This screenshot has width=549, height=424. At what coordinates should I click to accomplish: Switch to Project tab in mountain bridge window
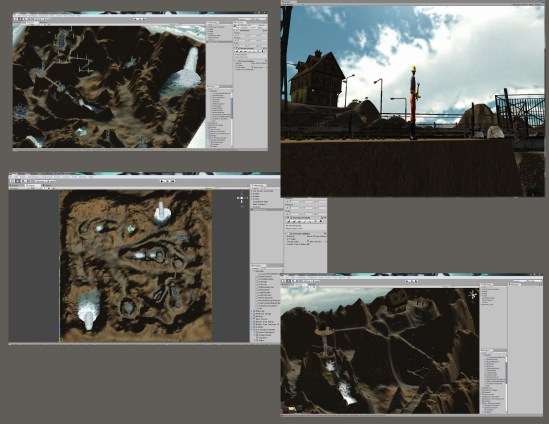[486, 350]
